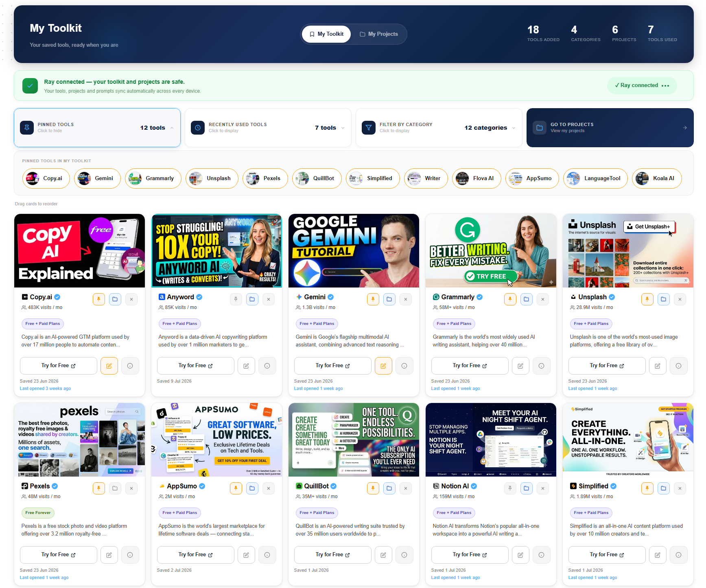This screenshot has width=706, height=588.
Task: Show info for Anyword tool
Action: point(267,366)
